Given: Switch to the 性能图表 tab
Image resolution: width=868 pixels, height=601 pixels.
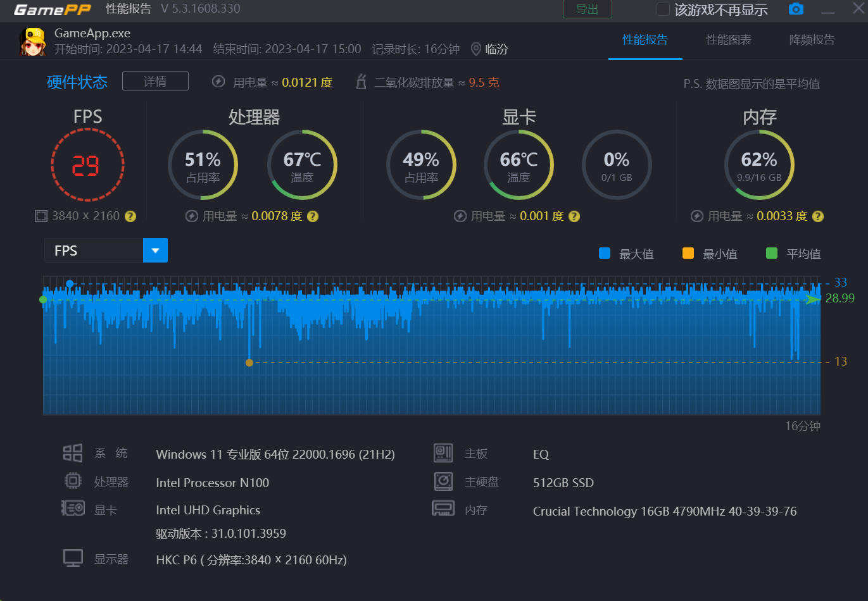Looking at the screenshot, I should 729,40.
